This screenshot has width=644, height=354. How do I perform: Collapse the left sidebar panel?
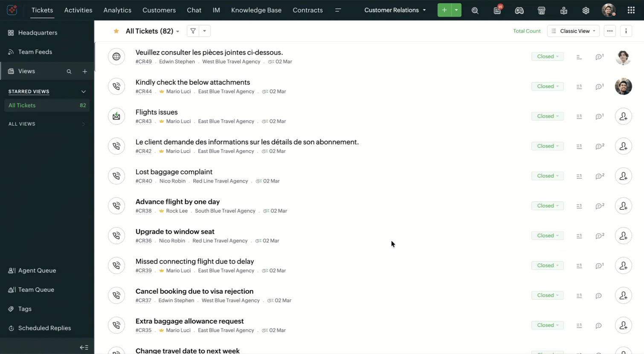click(84, 348)
